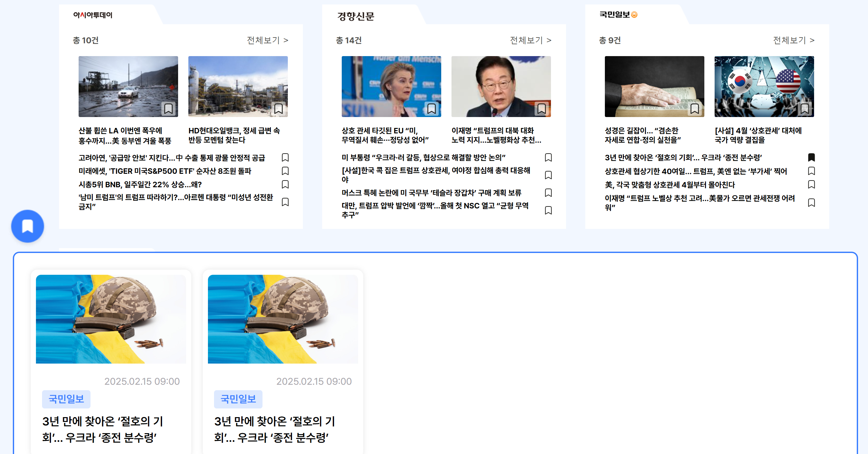This screenshot has height=454, width=868.
Task: Open 남미 트럼프 따라하기 headline
Action: [x=176, y=202]
